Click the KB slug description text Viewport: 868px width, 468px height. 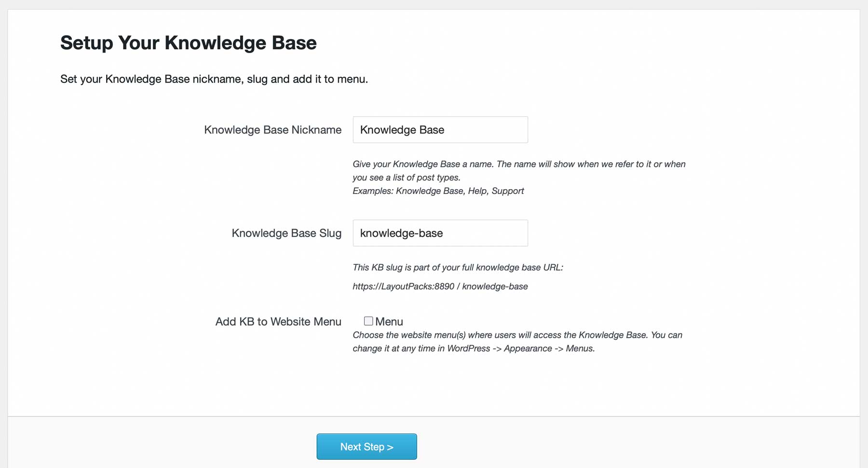(x=458, y=267)
